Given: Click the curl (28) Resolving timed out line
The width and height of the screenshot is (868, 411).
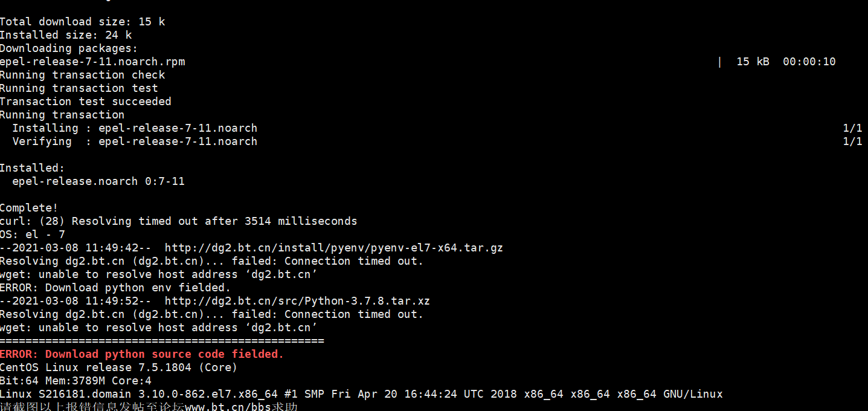Looking at the screenshot, I should point(178,221).
